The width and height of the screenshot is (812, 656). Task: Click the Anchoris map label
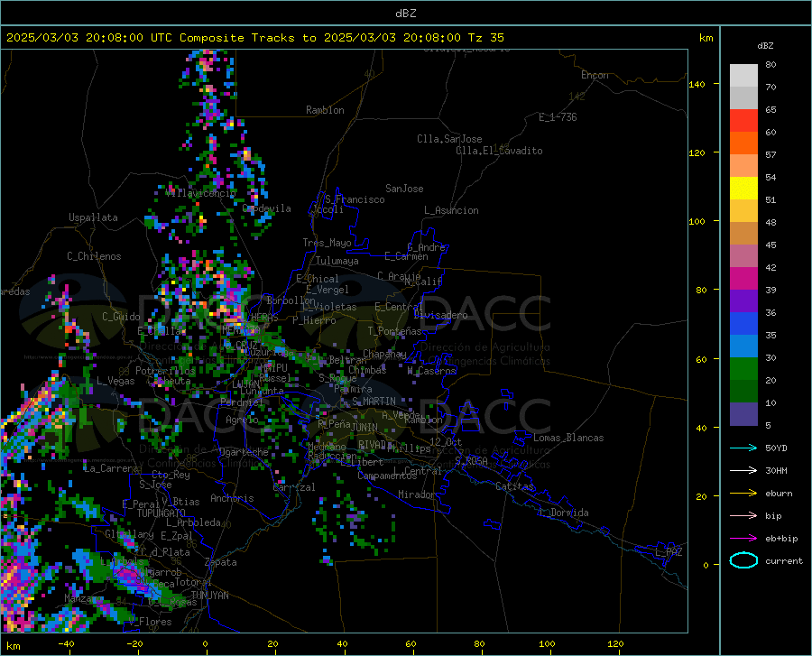click(232, 498)
